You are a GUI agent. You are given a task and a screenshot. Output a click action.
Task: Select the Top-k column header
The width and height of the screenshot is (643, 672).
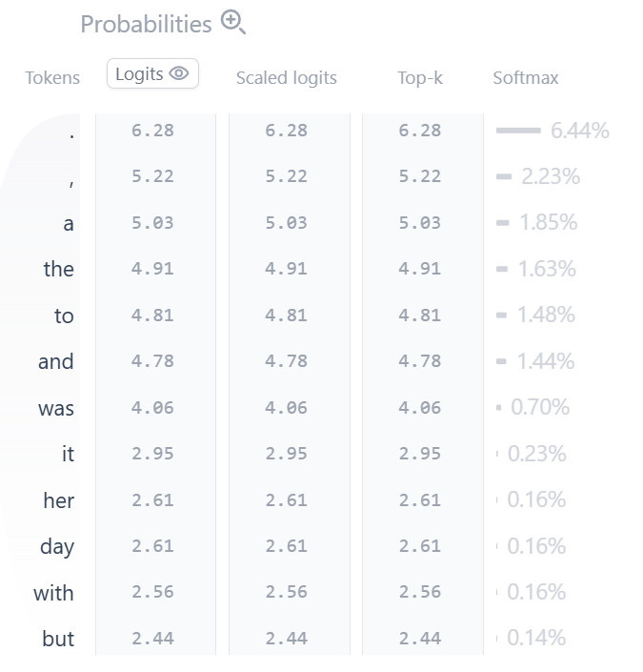pyautogui.click(x=420, y=78)
